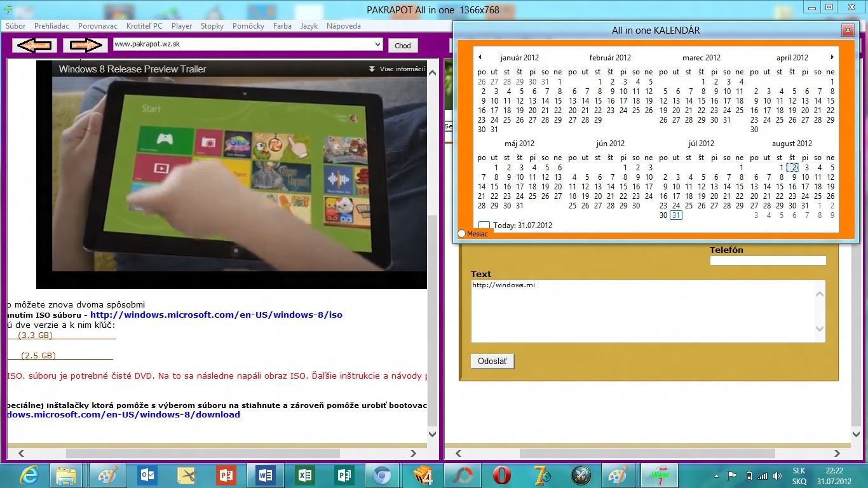Show next months in the calendar

pyautogui.click(x=832, y=57)
